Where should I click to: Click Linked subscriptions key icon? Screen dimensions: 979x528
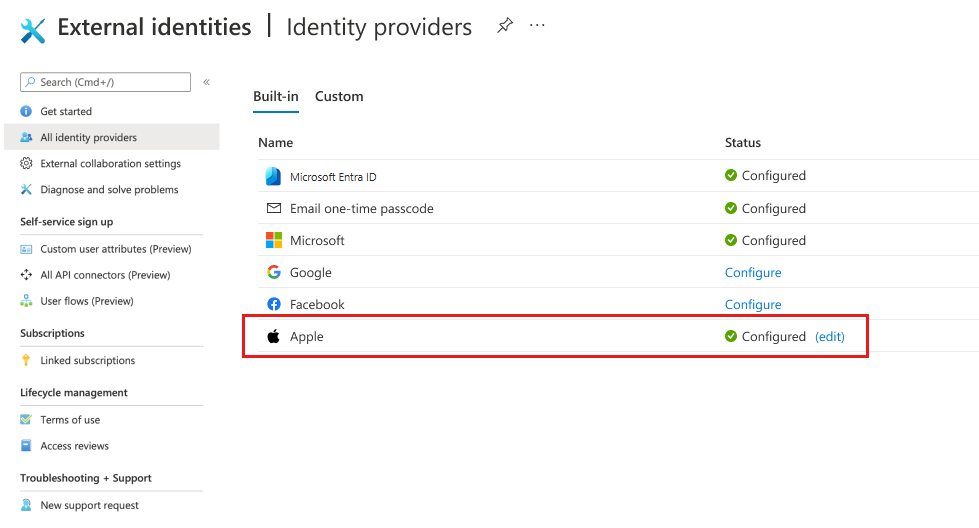click(x=26, y=360)
